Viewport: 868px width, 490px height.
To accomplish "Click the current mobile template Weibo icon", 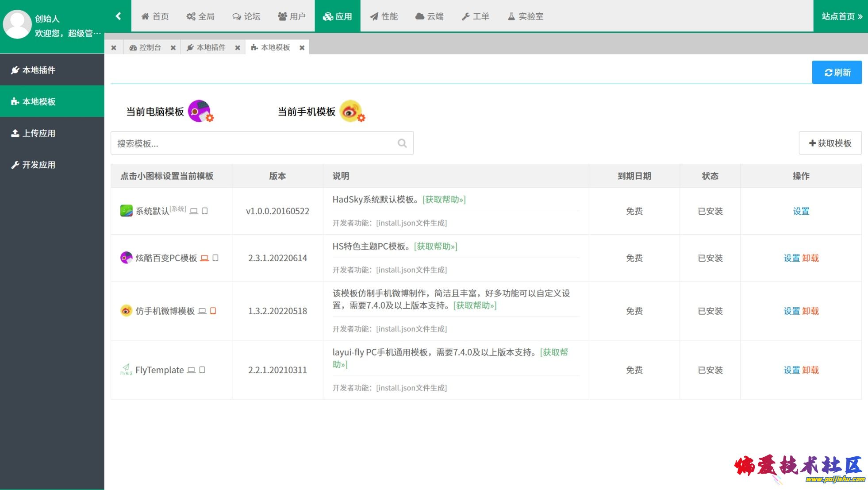I will [x=351, y=111].
